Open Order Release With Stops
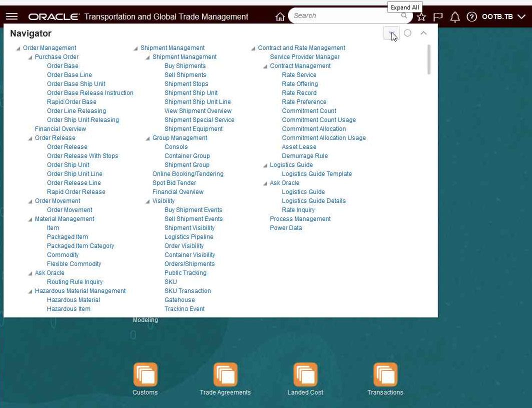The image size is (532, 408). click(x=82, y=155)
